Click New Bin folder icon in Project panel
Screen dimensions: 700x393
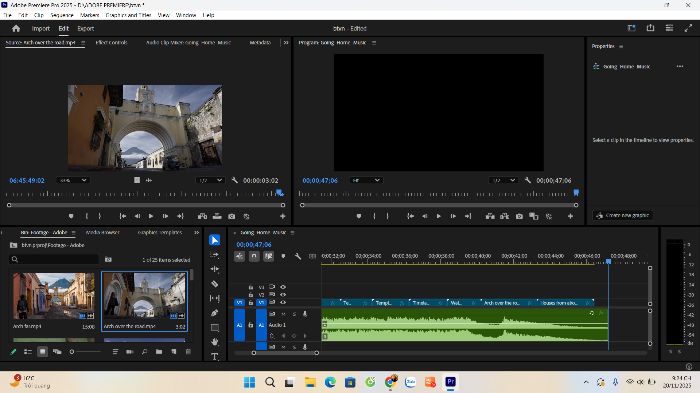click(x=159, y=352)
